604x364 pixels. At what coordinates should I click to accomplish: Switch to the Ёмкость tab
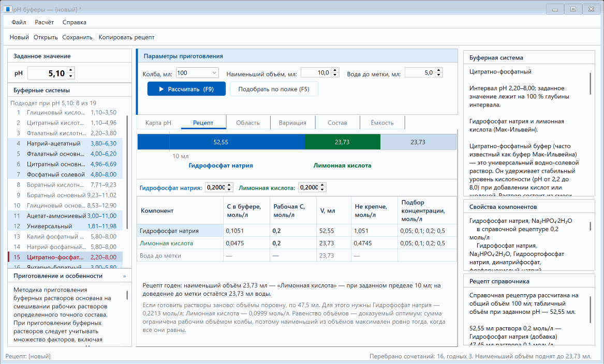(382, 123)
